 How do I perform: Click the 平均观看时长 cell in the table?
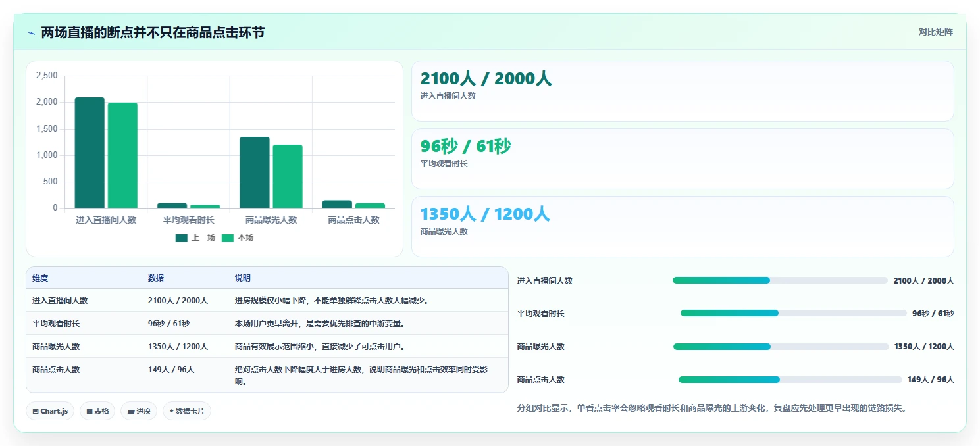click(x=56, y=323)
